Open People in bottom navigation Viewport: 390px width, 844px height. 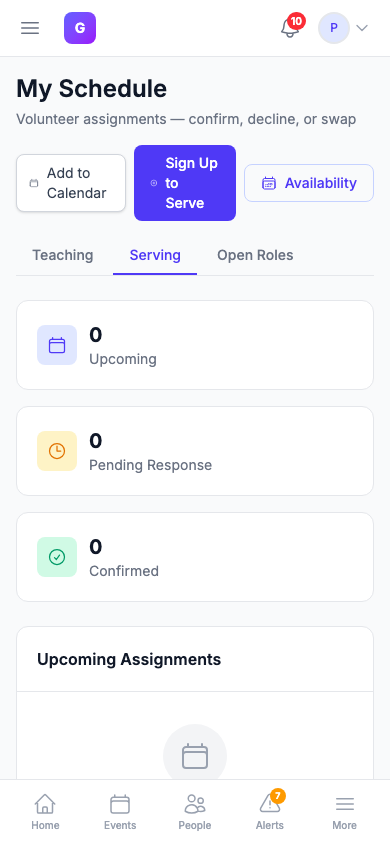pyautogui.click(x=195, y=812)
